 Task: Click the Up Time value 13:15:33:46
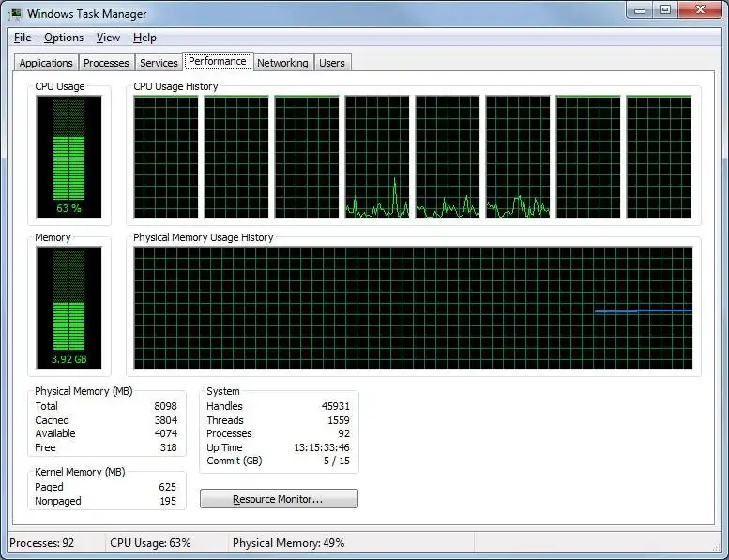point(322,447)
